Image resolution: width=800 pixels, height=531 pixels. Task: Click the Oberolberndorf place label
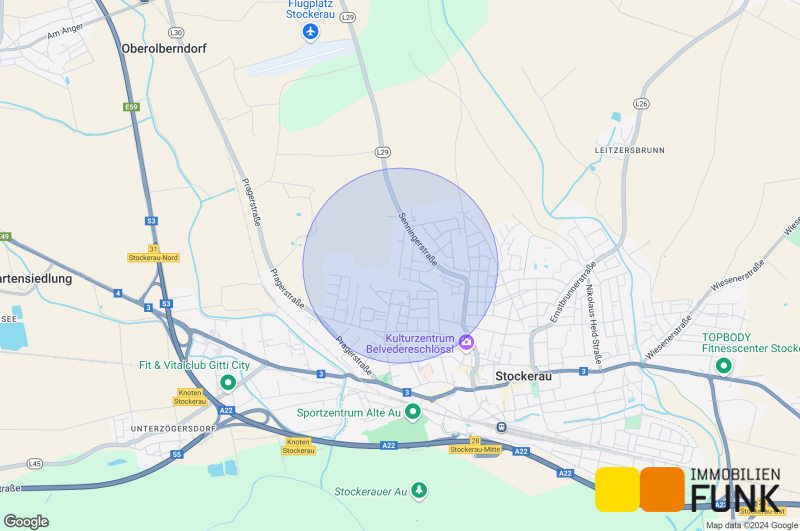164,48
